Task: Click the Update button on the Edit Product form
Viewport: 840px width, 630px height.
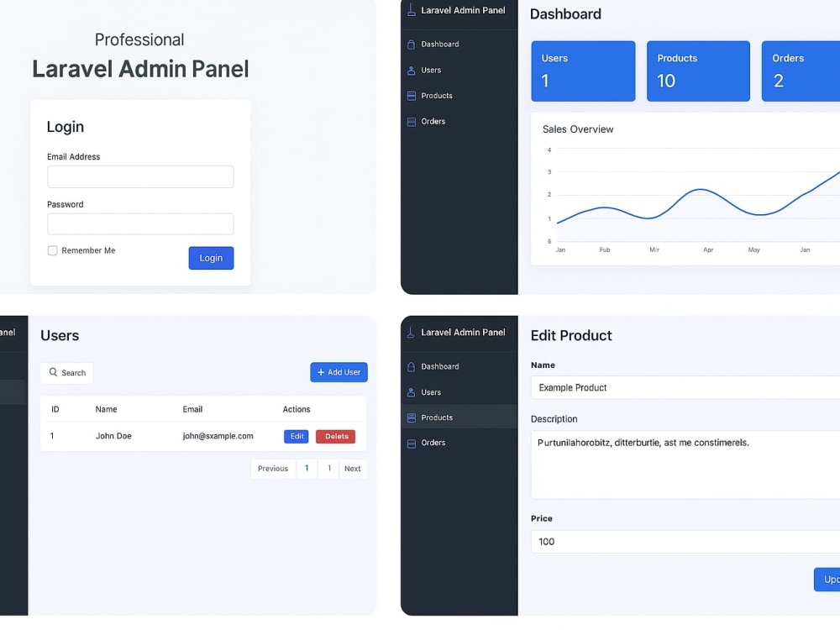Action: (x=828, y=580)
